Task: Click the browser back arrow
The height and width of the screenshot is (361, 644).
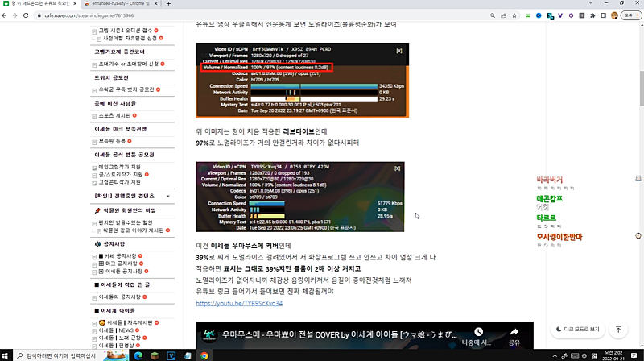Action: (6, 15)
